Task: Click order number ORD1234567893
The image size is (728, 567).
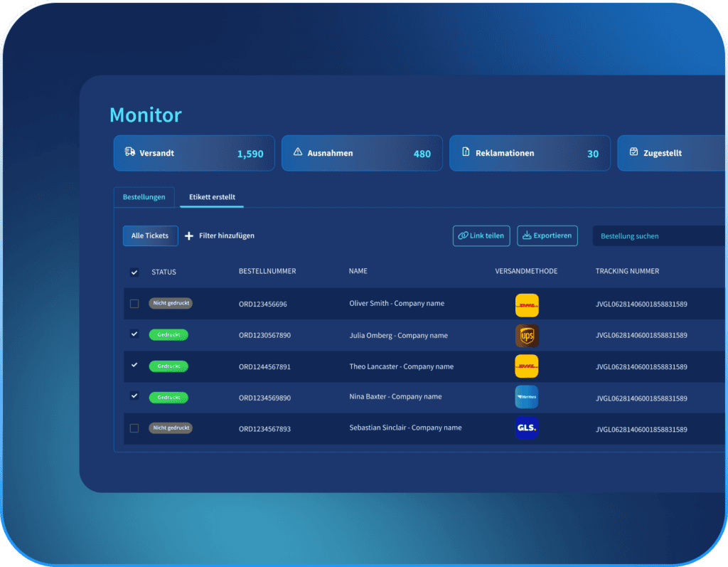Action: click(x=264, y=429)
